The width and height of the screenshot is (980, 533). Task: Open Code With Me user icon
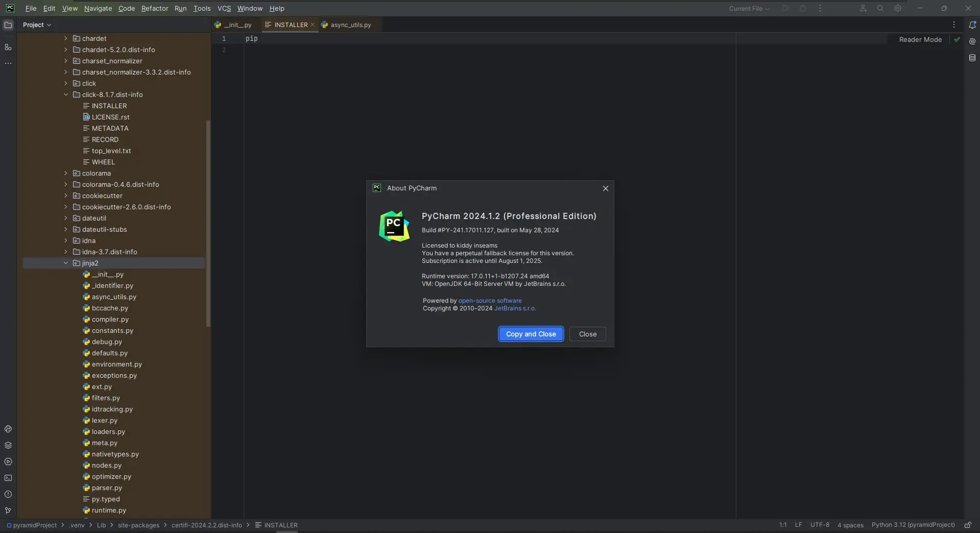(863, 8)
